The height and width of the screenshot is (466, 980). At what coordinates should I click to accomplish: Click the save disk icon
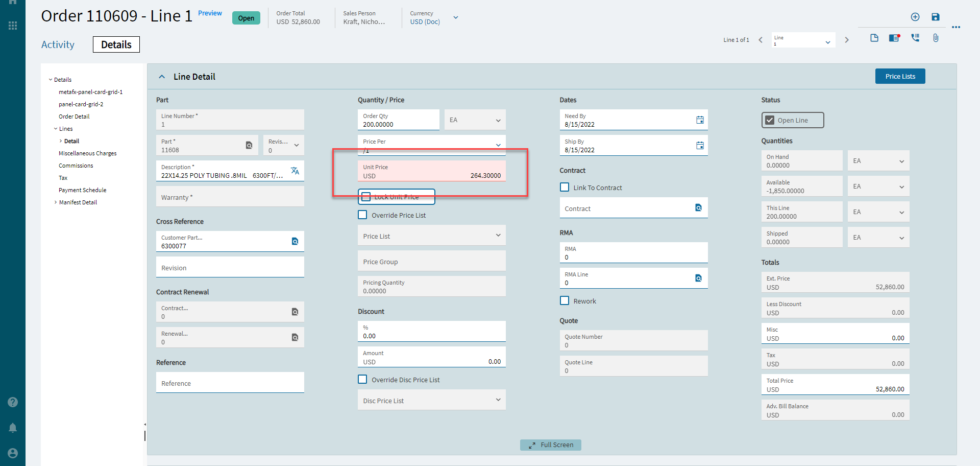click(x=935, y=17)
